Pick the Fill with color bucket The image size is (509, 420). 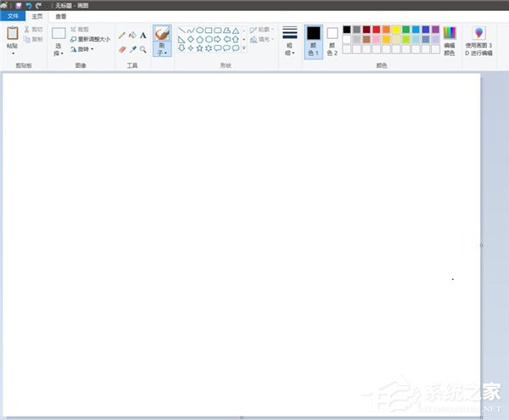click(x=132, y=36)
